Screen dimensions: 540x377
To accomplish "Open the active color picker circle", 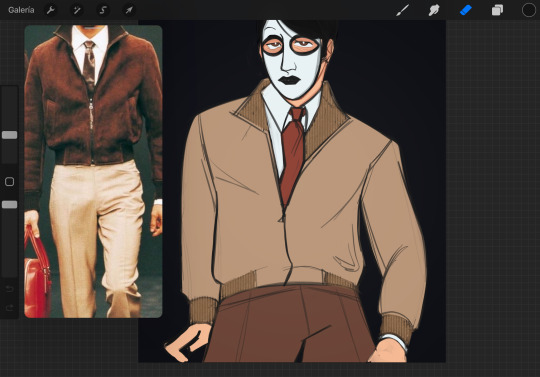I will (x=529, y=10).
